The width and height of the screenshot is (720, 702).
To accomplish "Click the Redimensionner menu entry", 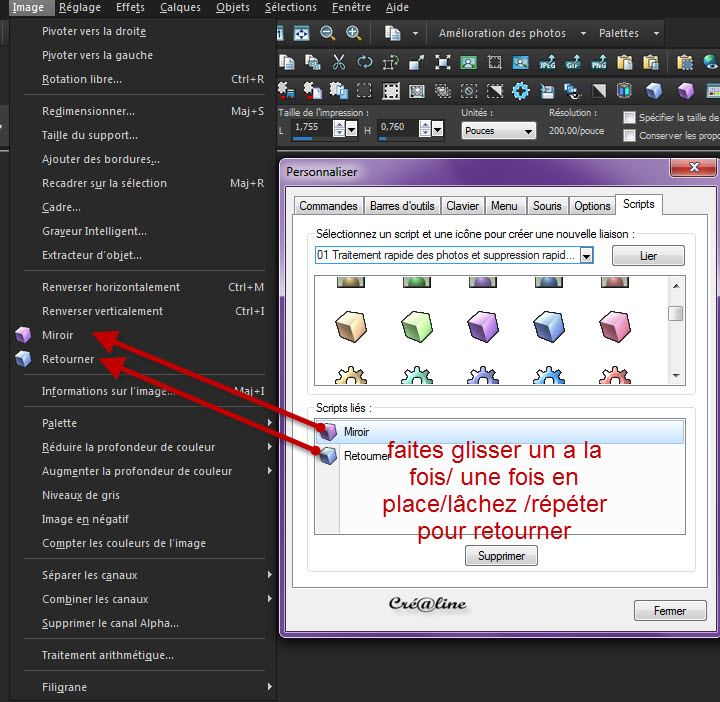I will coord(88,111).
